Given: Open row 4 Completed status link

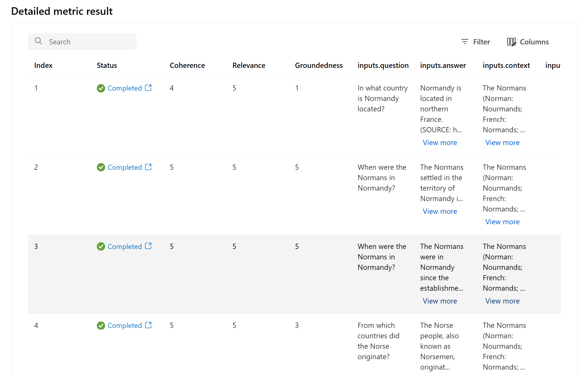Looking at the screenshot, I should [x=125, y=326].
